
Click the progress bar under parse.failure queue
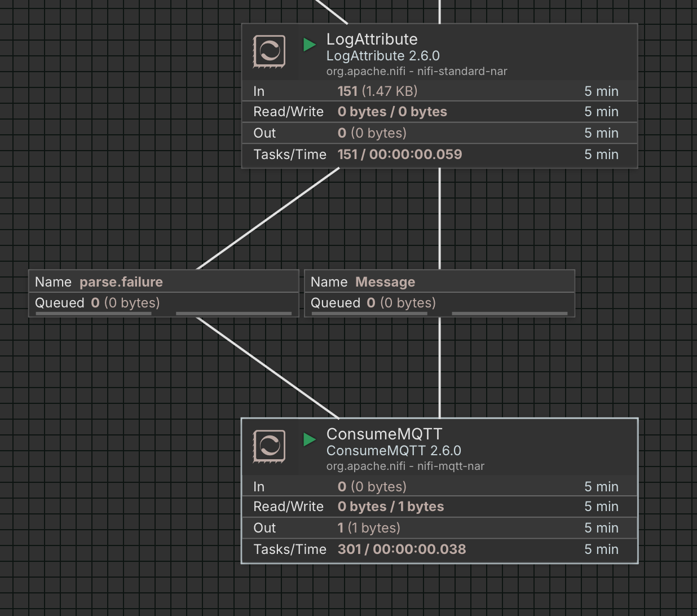(x=93, y=313)
